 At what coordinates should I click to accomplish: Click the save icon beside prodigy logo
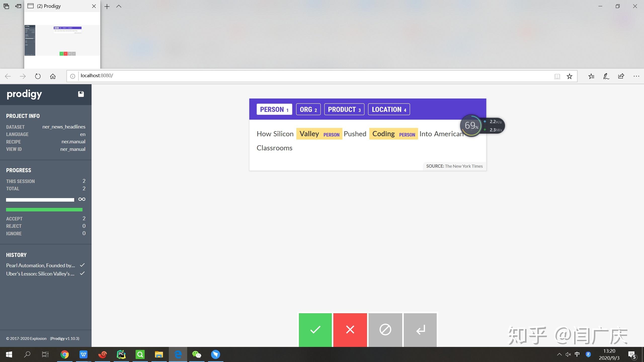click(81, 94)
